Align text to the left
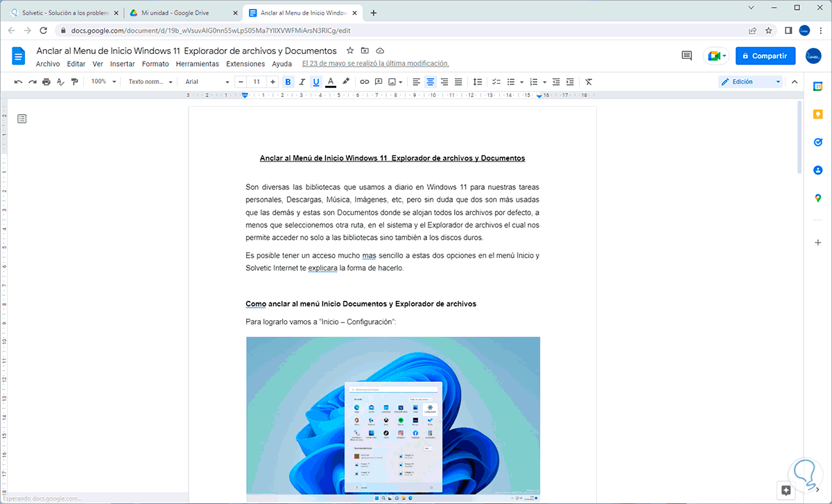Viewport: 832px width, 504px height. (x=417, y=82)
